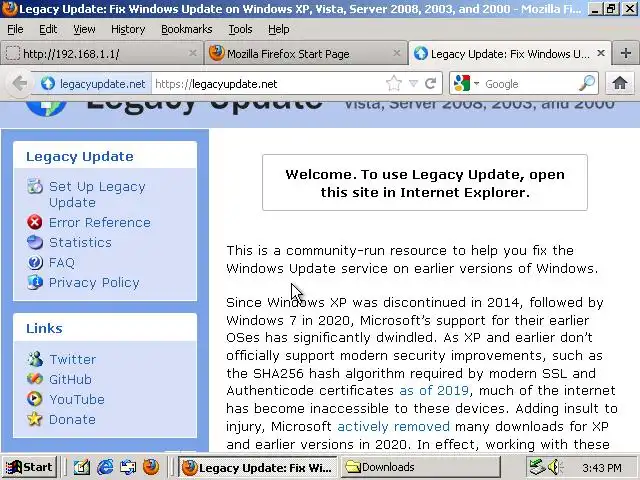Click the Twitter people icon
The width and height of the screenshot is (640, 480).
click(35, 359)
